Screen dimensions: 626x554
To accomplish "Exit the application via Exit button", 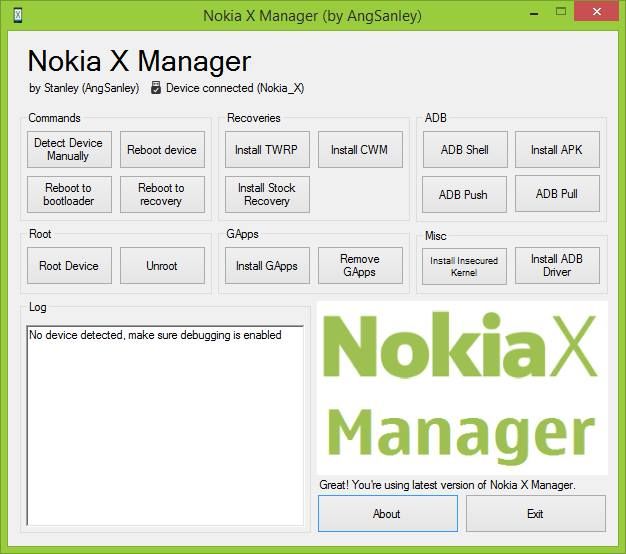I will pyautogui.click(x=536, y=514).
